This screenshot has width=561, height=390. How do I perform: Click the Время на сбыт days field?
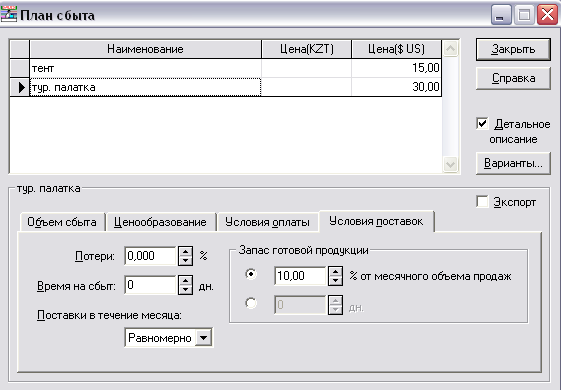(x=151, y=285)
